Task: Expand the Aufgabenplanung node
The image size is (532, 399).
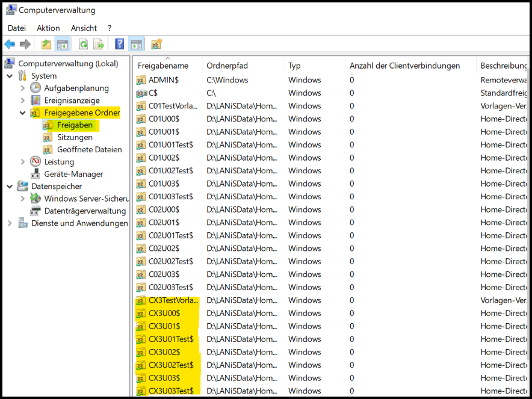Action: 23,88
